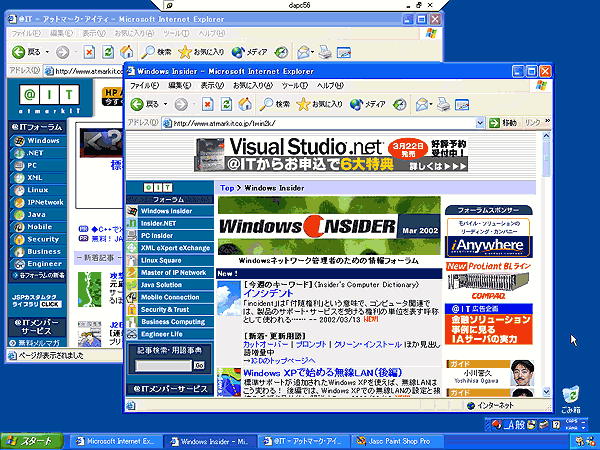Open View (表示) menu in Windows Insider window
The width and height of the screenshot is (600, 450).
pyautogui.click(x=212, y=86)
